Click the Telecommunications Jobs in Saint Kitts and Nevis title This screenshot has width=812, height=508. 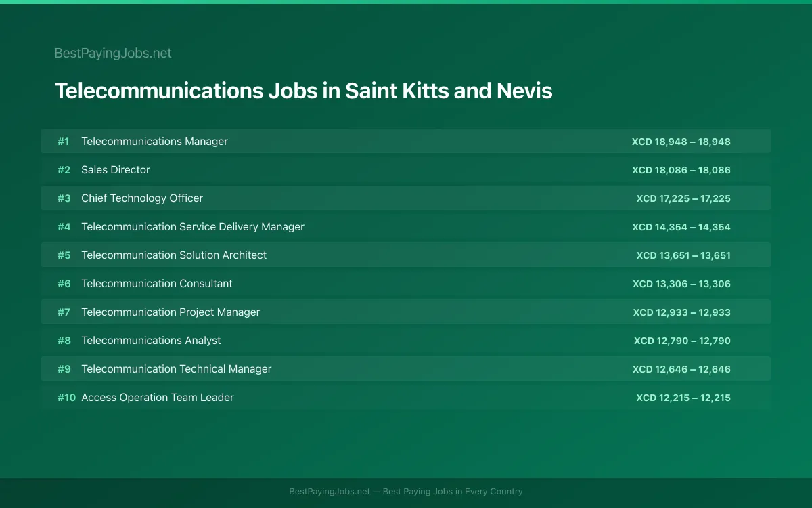tap(303, 91)
